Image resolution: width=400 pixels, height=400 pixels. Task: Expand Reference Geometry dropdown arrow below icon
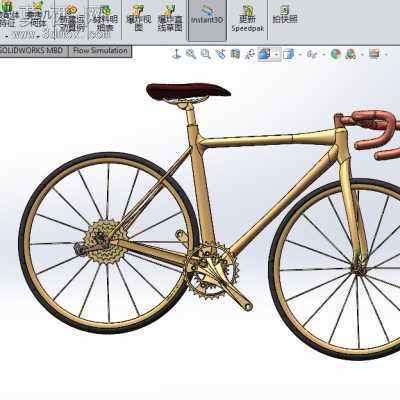point(38,35)
